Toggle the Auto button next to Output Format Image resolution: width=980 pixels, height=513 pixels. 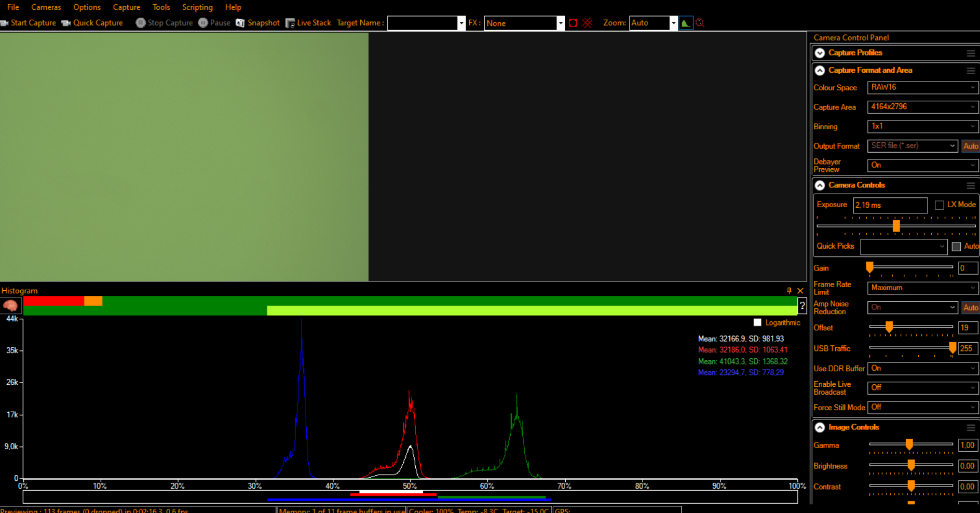point(971,146)
